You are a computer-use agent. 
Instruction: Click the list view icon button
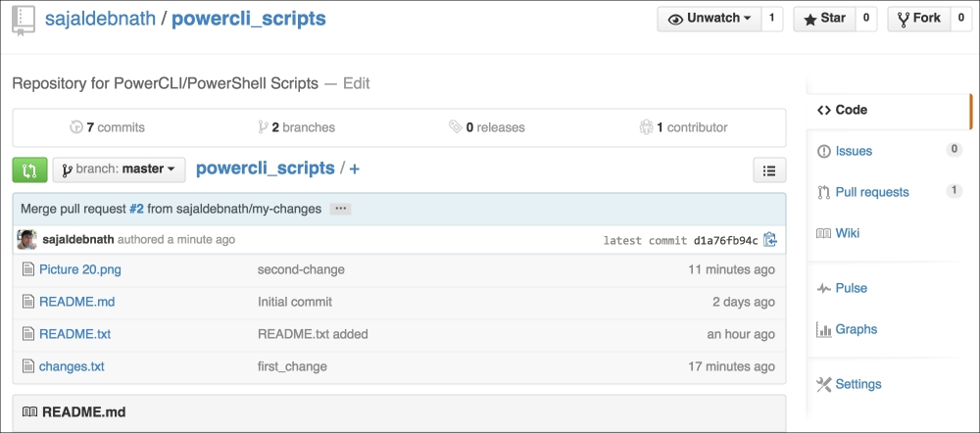tap(769, 169)
